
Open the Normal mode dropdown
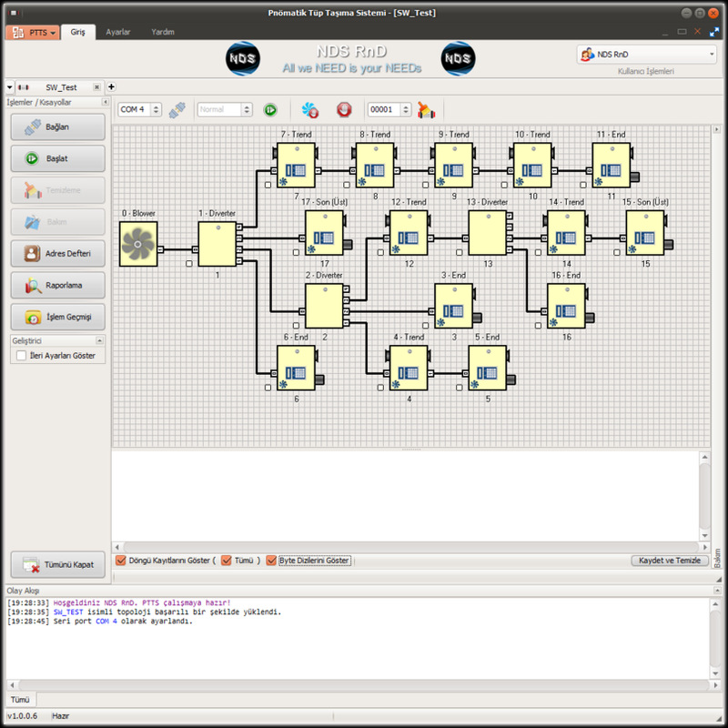point(247,109)
